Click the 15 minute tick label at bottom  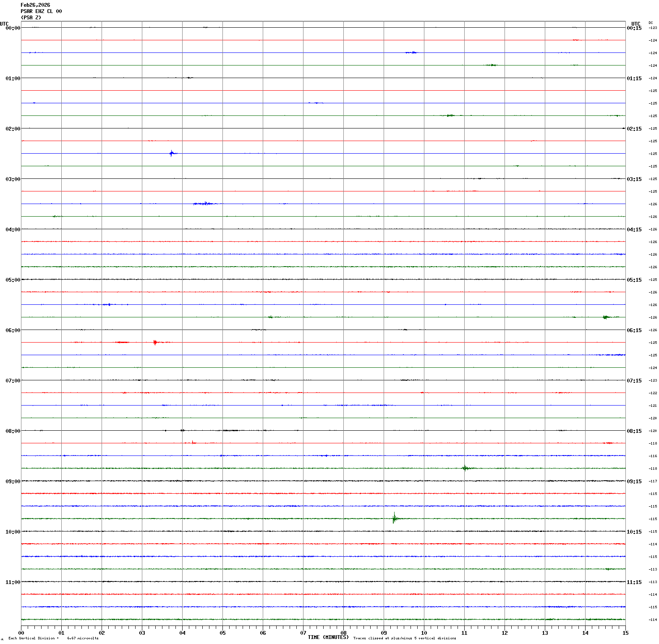pyautogui.click(x=625, y=633)
